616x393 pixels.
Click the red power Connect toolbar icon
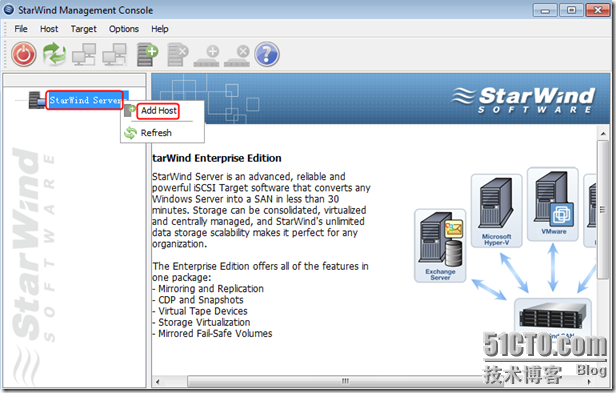24,54
